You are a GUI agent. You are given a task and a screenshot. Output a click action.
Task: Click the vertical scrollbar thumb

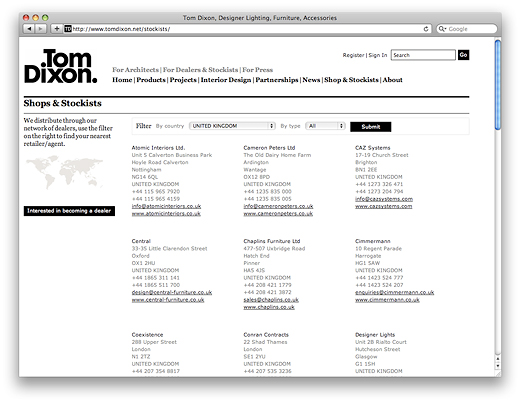[x=498, y=85]
